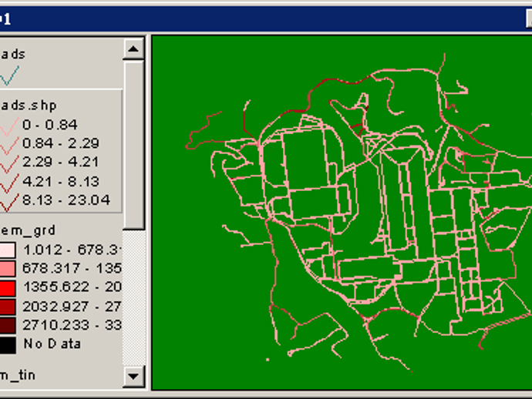Select the 1.012 - 678.3 range label
The height and width of the screenshot is (399, 532).
coord(72,250)
